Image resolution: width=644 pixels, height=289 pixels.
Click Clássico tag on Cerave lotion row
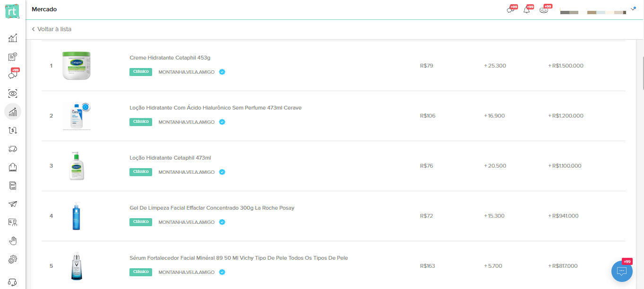tap(141, 122)
